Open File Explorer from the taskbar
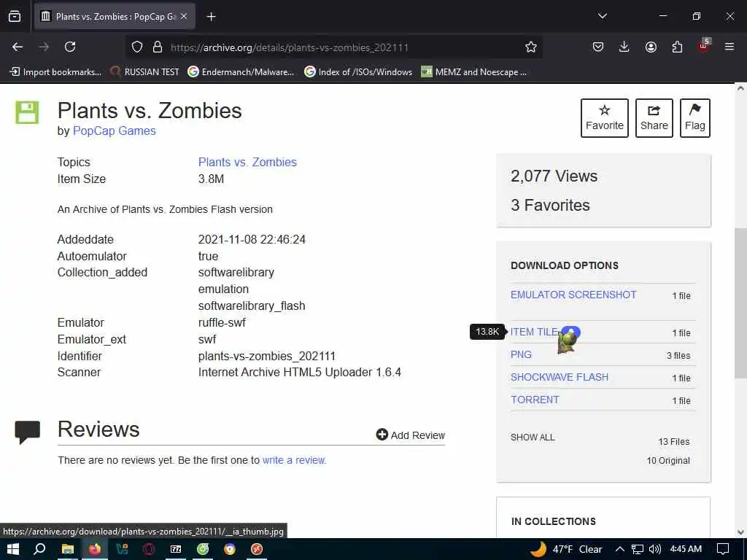747x560 pixels. [68, 549]
